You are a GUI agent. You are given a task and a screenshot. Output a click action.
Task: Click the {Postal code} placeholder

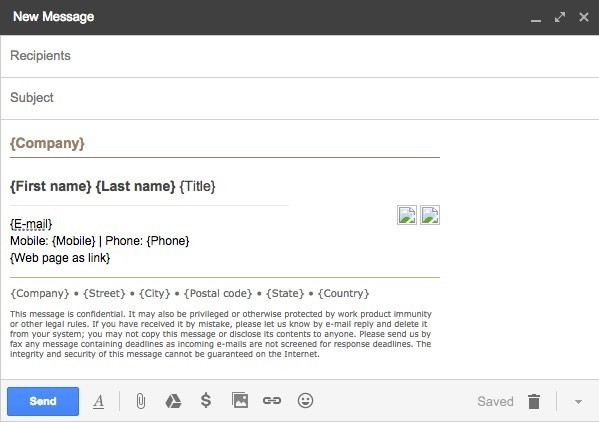point(218,293)
